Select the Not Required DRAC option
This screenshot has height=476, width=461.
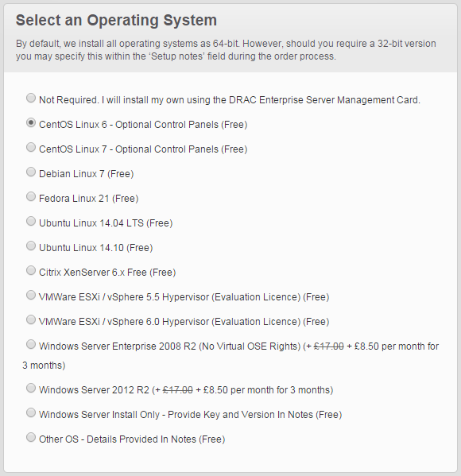click(x=31, y=98)
